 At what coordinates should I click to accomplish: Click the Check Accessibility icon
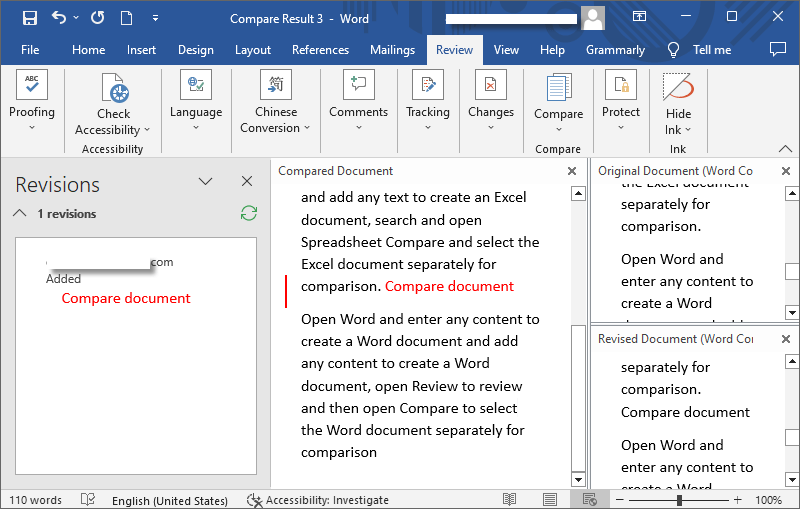pyautogui.click(x=115, y=88)
